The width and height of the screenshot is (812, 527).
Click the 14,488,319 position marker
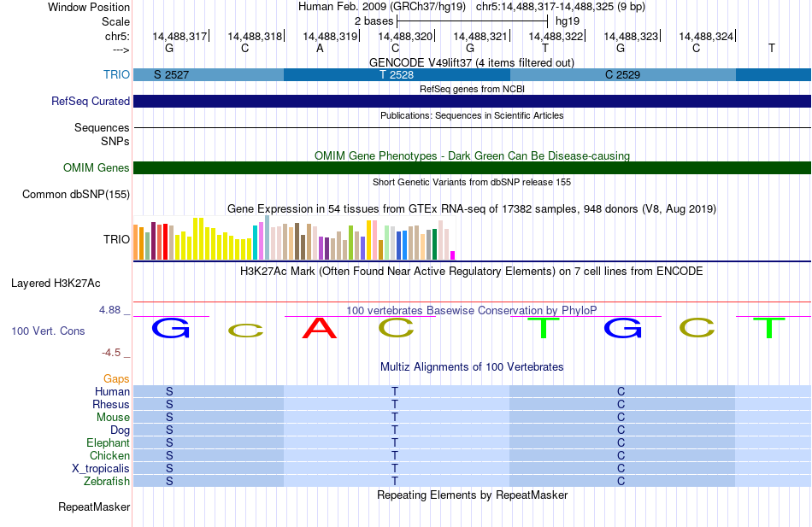(330, 36)
